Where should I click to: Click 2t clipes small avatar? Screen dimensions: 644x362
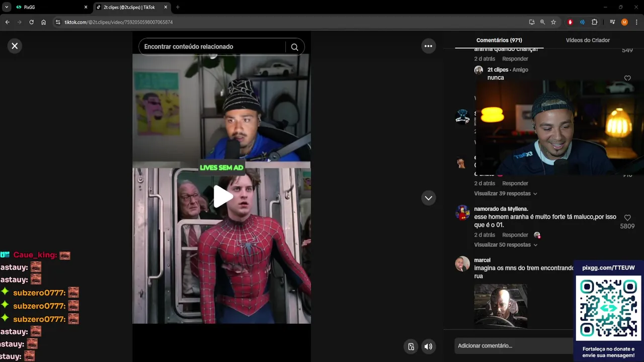pos(478,70)
